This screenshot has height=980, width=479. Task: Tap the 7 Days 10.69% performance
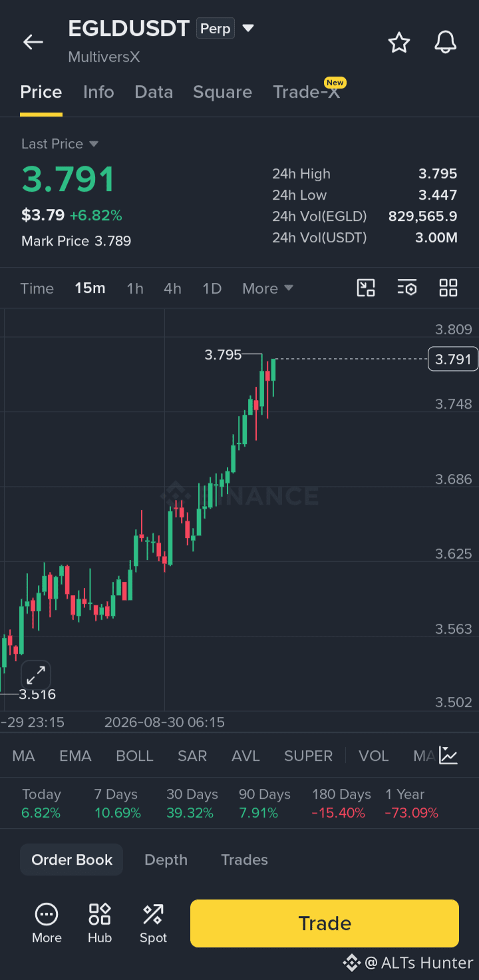tap(117, 804)
